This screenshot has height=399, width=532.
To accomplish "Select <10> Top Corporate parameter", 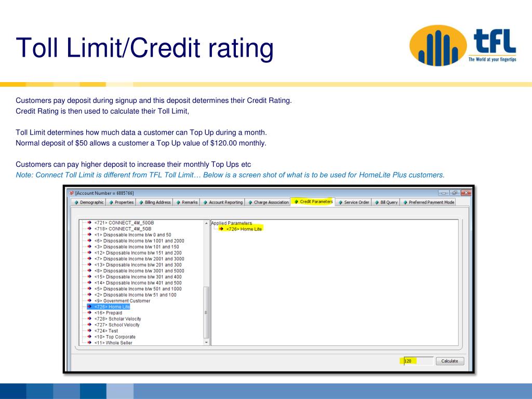I will [x=115, y=337].
